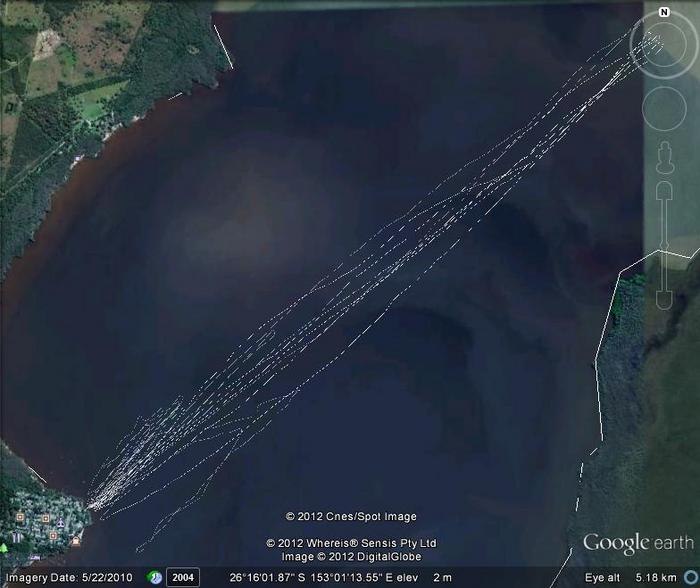Jump to 2004 historical imagery
700x588 pixels.
pyautogui.click(x=183, y=577)
